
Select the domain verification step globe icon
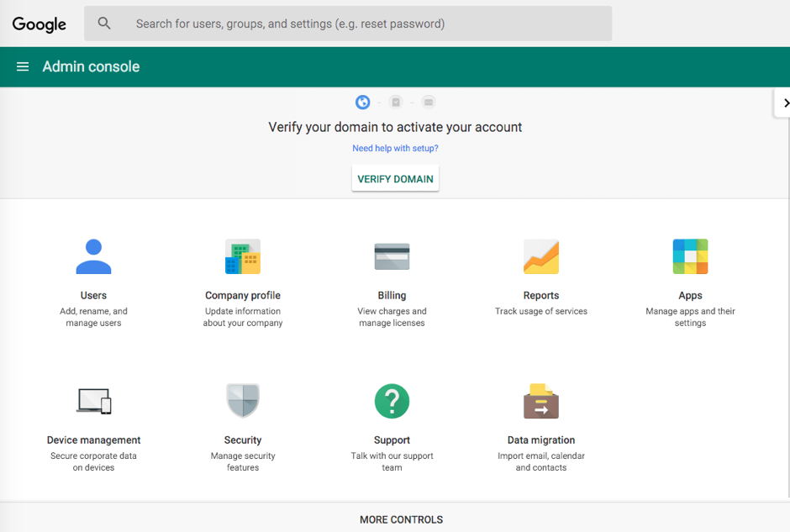pyautogui.click(x=363, y=103)
